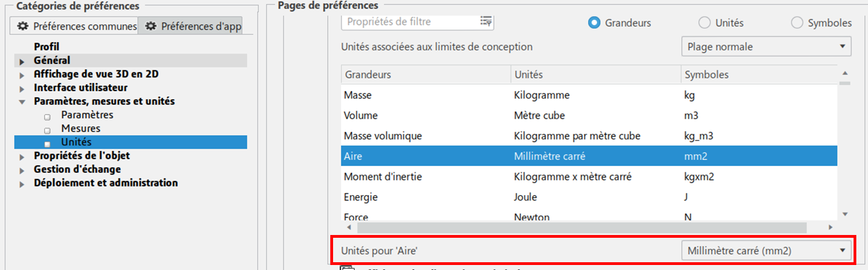This screenshot has width=868, height=270.
Task: Click the page icon beside Mesures
Action: [x=47, y=130]
